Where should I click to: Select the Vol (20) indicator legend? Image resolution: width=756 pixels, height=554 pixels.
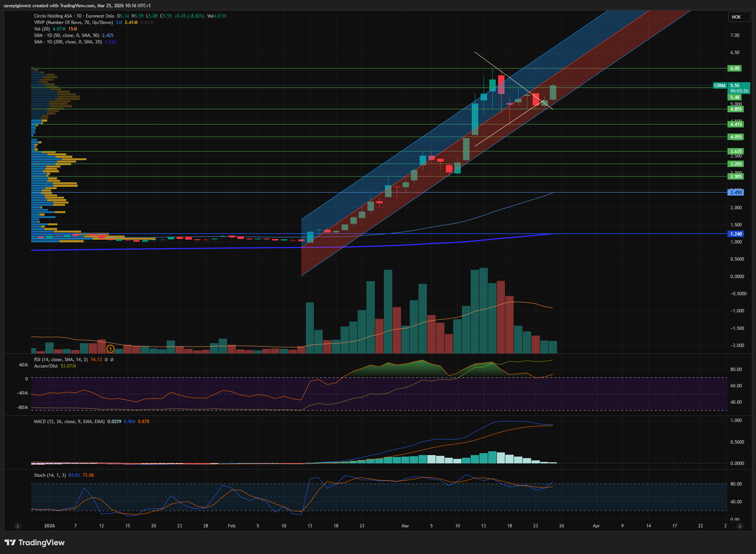click(x=42, y=29)
